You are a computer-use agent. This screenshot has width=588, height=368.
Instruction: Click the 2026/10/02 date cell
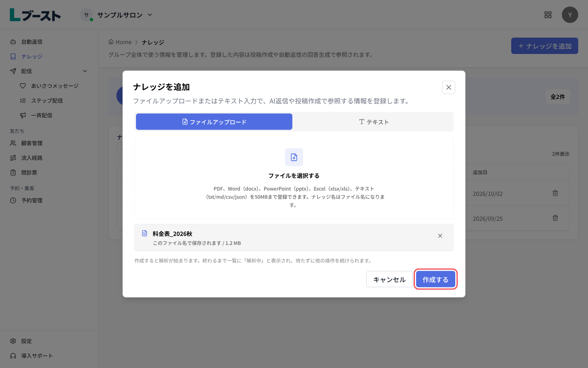tap(488, 194)
